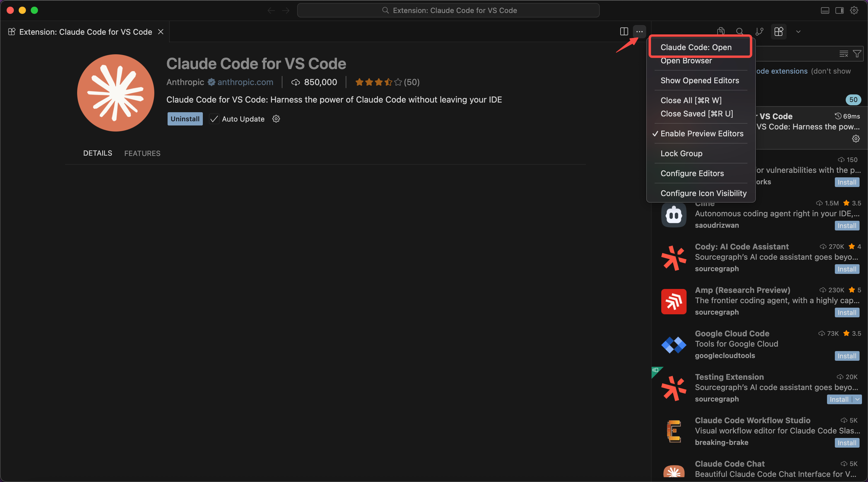Click the extensions link in the sidebar
This screenshot has height=482, width=868.
click(x=782, y=71)
